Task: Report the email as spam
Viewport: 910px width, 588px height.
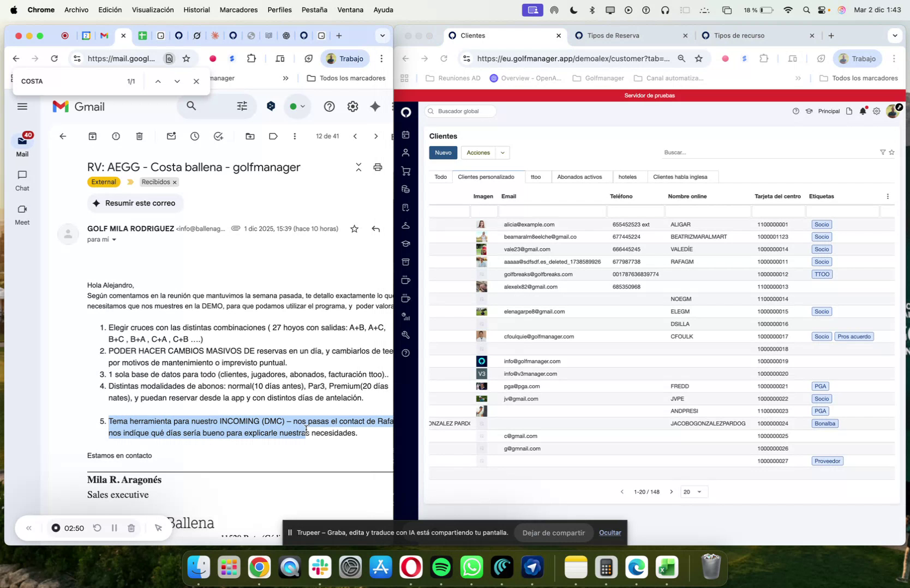Action: point(116,136)
